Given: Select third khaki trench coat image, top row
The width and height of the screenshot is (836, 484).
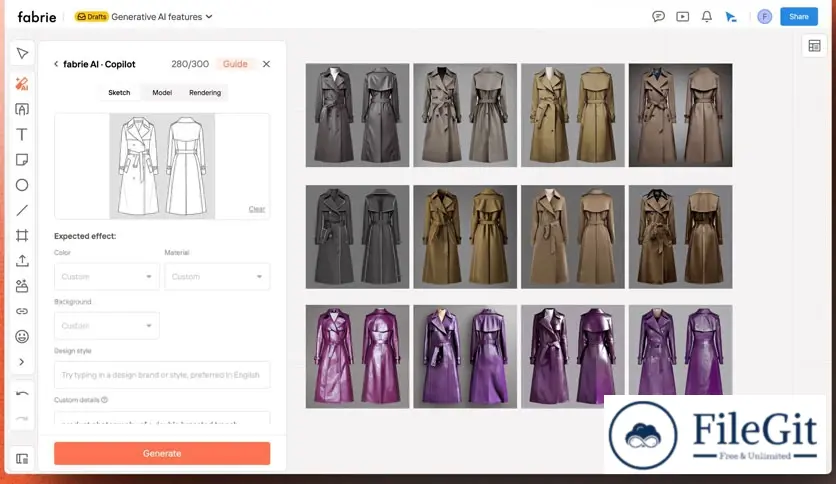Looking at the screenshot, I should coord(573,115).
